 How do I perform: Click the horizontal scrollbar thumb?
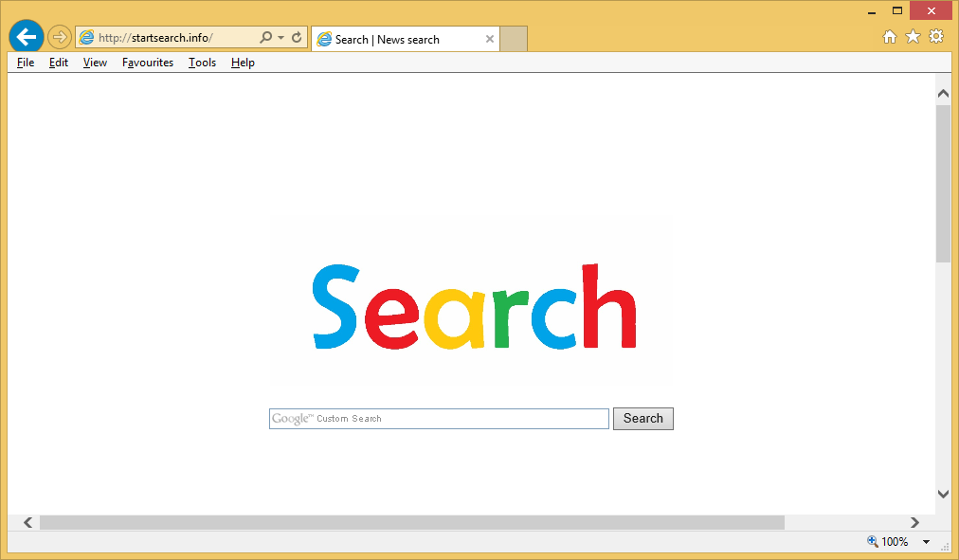412,522
